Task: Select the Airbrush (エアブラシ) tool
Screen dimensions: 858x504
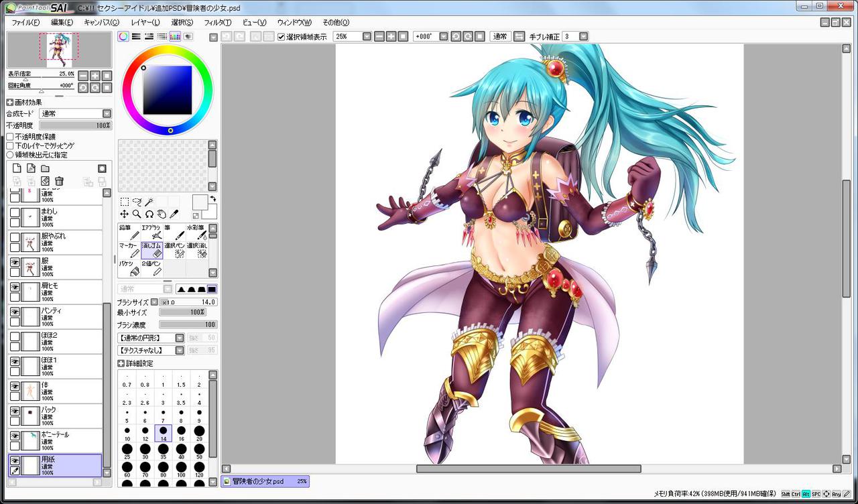Action: [152, 232]
